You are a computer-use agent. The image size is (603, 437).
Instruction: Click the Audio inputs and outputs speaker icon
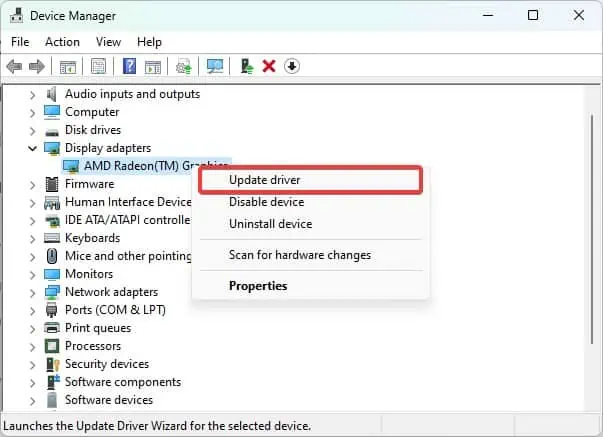[52, 94]
